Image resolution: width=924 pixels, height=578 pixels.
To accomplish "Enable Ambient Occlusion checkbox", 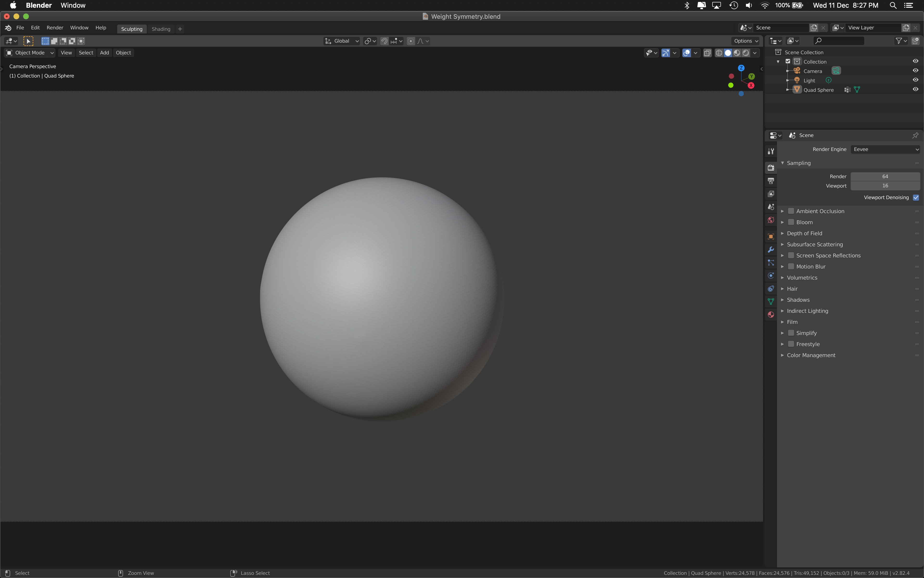I will pyautogui.click(x=791, y=211).
